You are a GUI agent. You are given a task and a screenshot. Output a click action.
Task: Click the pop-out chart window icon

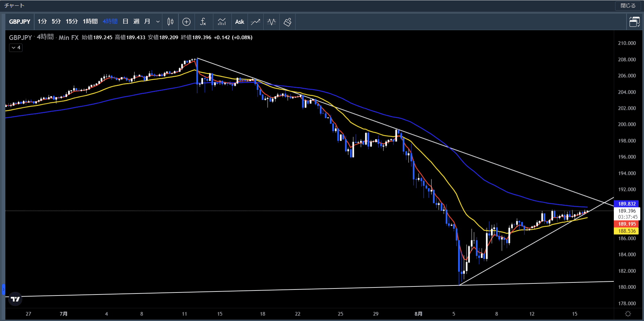pos(634,22)
